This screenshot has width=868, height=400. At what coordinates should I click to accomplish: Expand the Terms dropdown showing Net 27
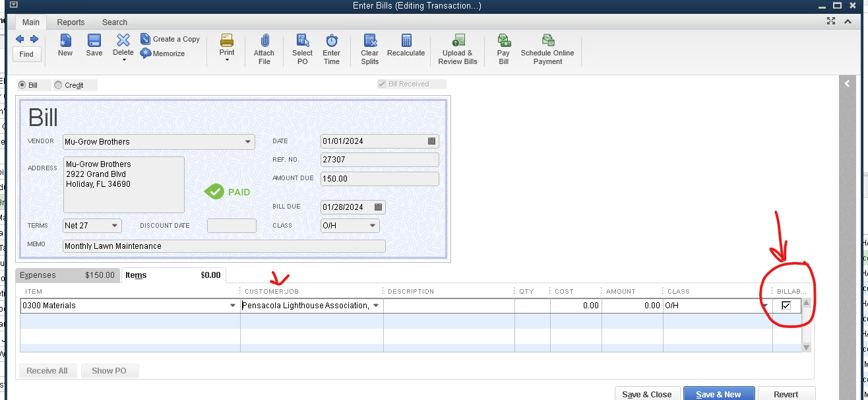point(113,225)
